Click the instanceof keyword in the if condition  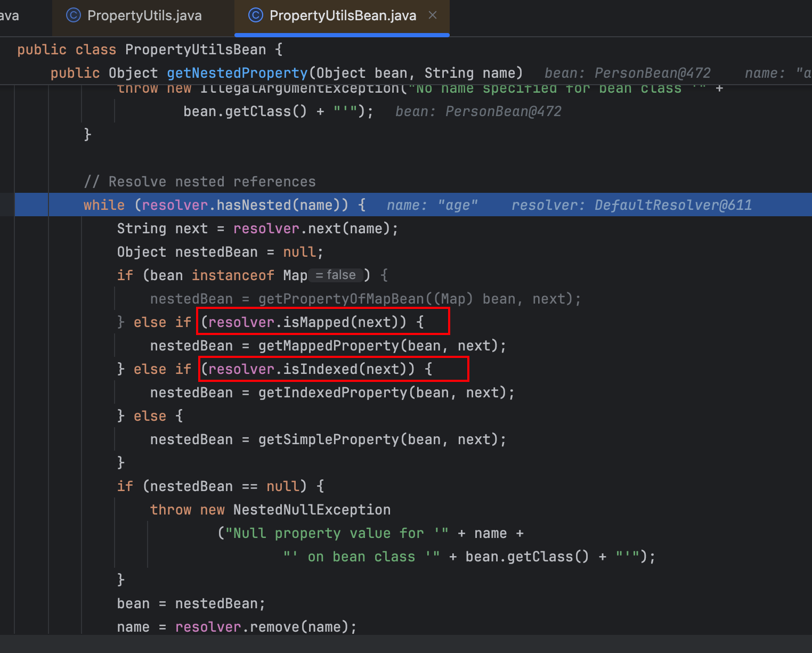click(x=233, y=275)
